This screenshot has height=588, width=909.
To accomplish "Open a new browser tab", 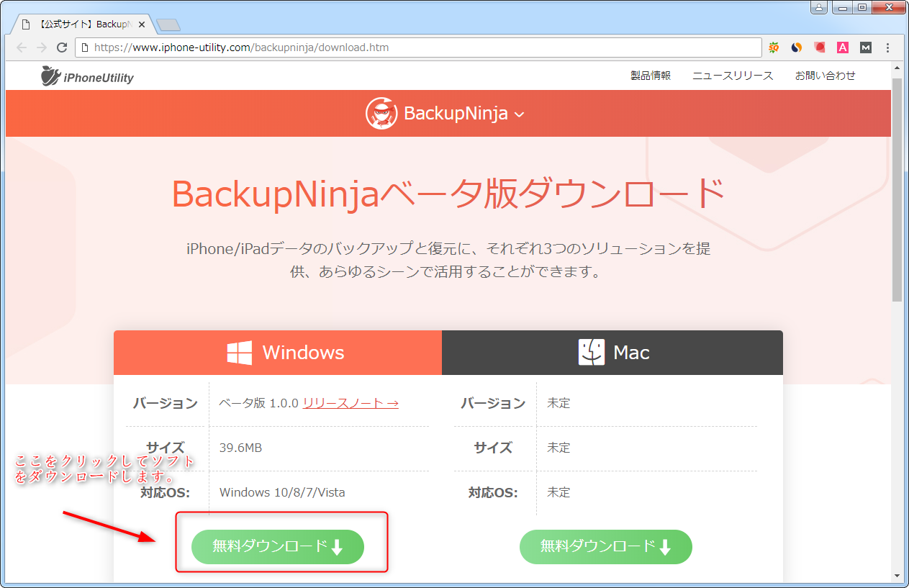I will click(x=168, y=25).
